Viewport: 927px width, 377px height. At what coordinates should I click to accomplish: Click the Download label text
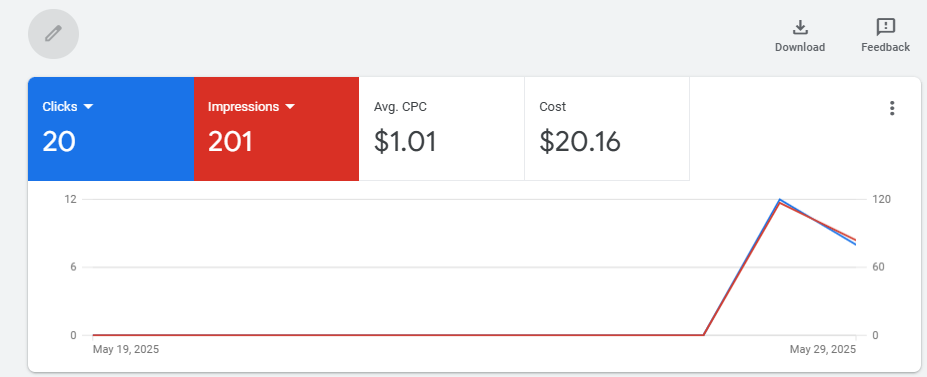[x=800, y=47]
